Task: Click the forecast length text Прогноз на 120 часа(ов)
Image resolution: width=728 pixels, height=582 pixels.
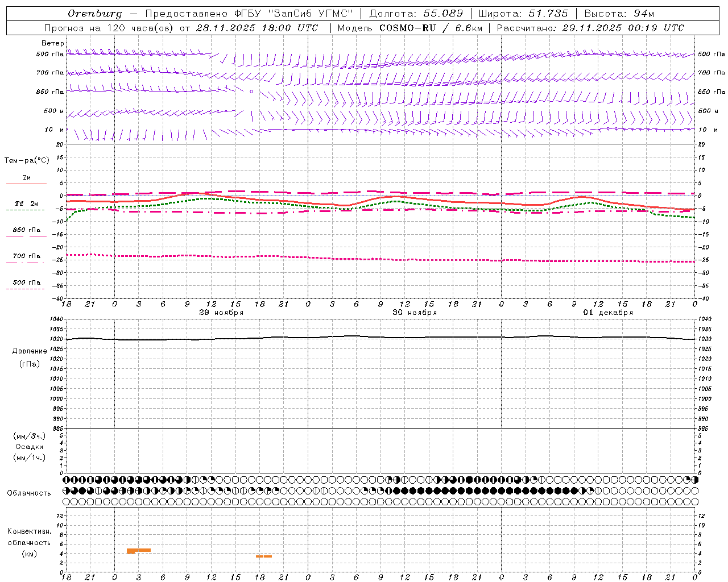Action: 109,28
